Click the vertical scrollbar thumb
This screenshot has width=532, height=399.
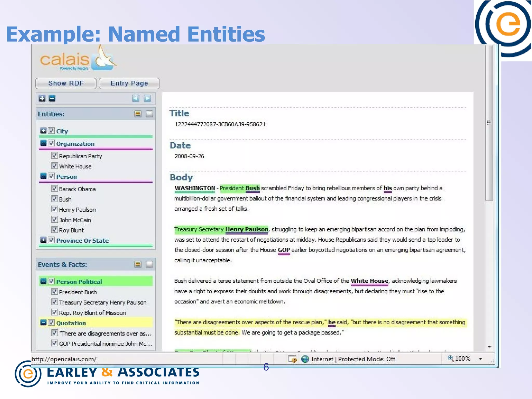pyautogui.click(x=489, y=123)
